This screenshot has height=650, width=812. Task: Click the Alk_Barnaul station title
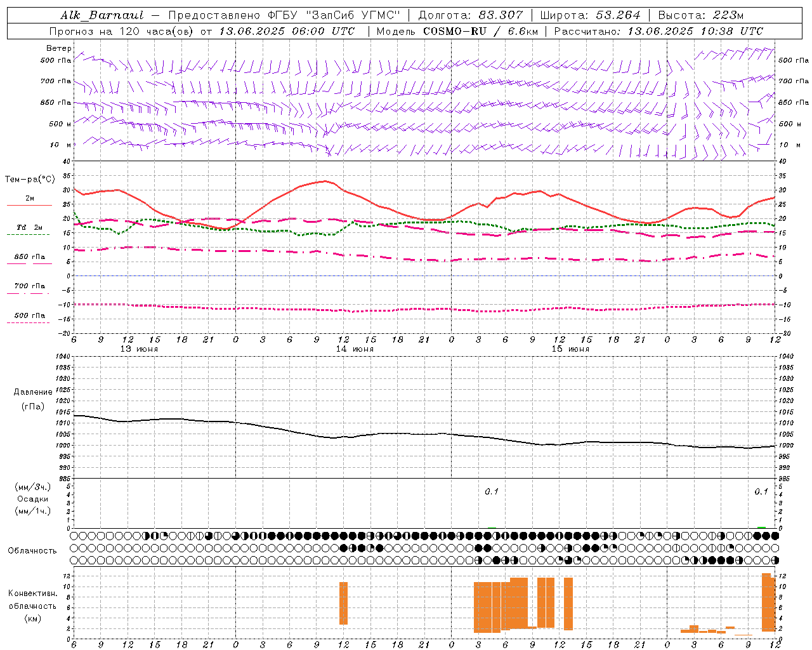pos(102,15)
